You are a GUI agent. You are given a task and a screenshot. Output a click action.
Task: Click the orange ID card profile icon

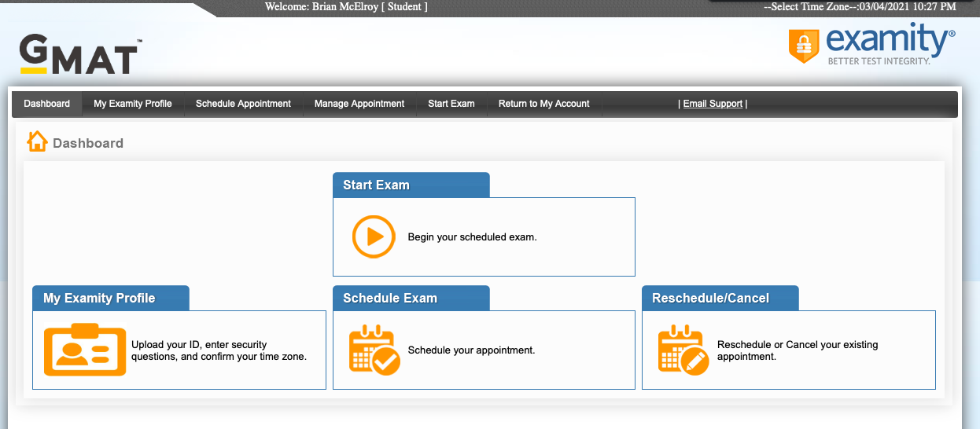click(x=84, y=350)
